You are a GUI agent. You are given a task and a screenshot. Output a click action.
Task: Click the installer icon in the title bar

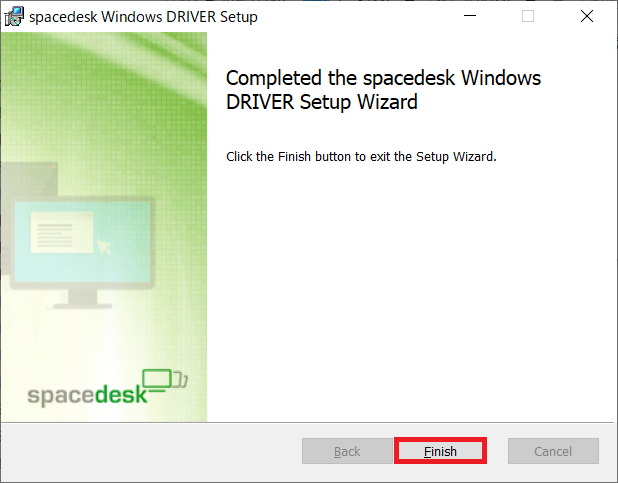tap(14, 17)
